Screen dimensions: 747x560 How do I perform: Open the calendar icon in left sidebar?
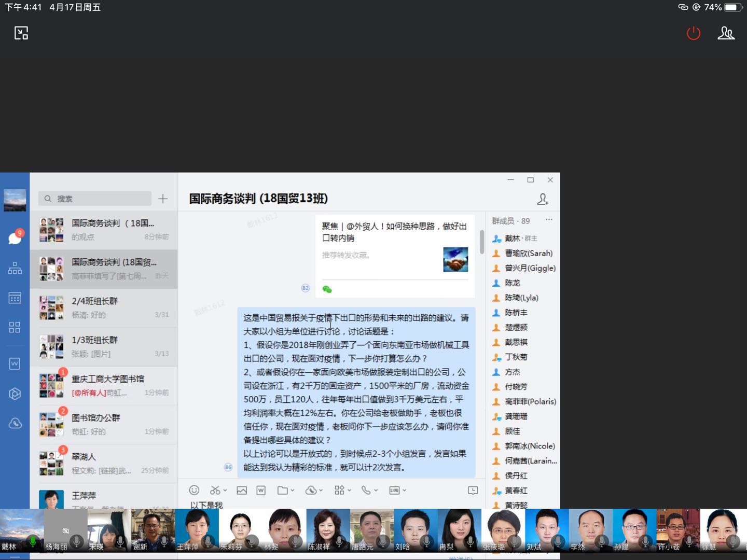(15, 298)
